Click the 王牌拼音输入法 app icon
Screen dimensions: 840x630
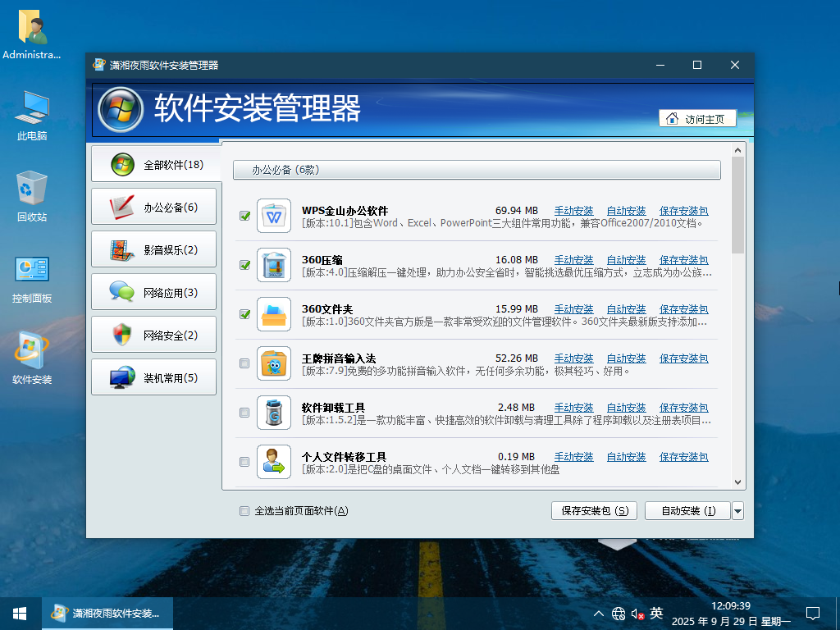pos(274,363)
